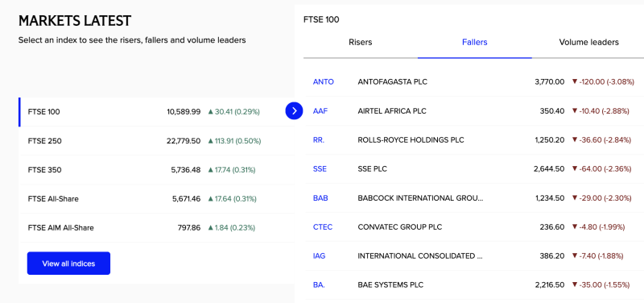The width and height of the screenshot is (644, 303).
Task: Click FTSE 350 change 17.74 (0.31%)
Action: tap(232, 170)
